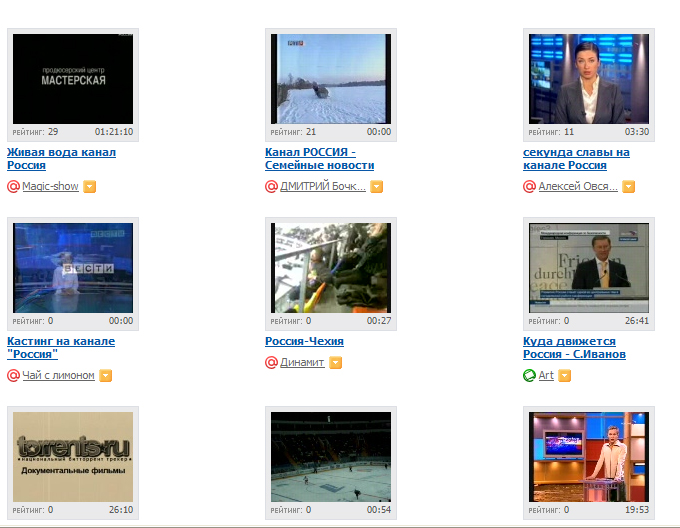
Task: Visit the Алексей Овся... user profile
Action: 578,186
